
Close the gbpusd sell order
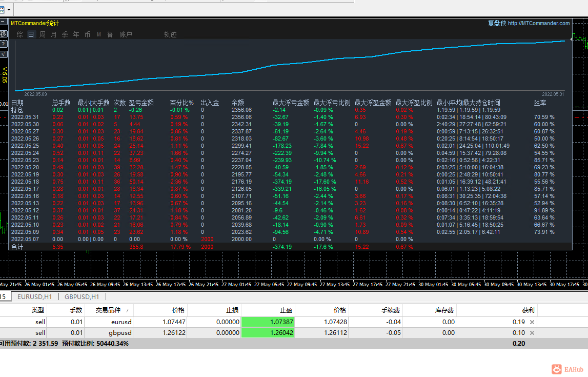(x=532, y=333)
